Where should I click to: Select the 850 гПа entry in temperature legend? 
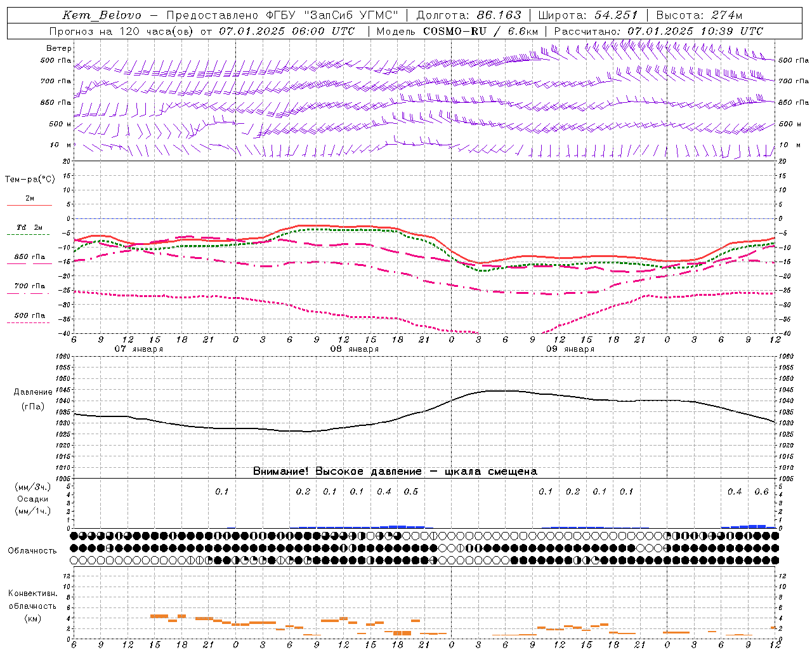tap(30, 257)
